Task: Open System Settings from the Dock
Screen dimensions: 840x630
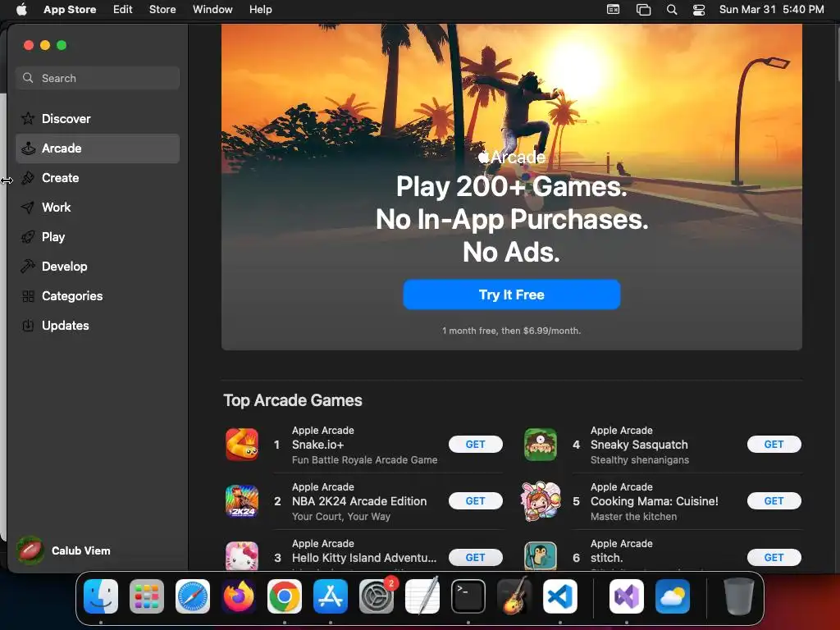Action: 376,596
